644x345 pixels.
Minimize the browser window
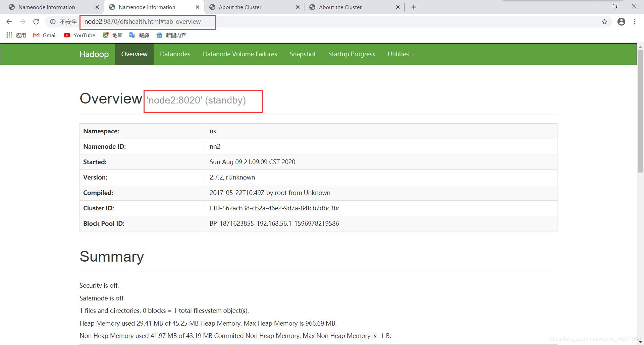pyautogui.click(x=596, y=6)
